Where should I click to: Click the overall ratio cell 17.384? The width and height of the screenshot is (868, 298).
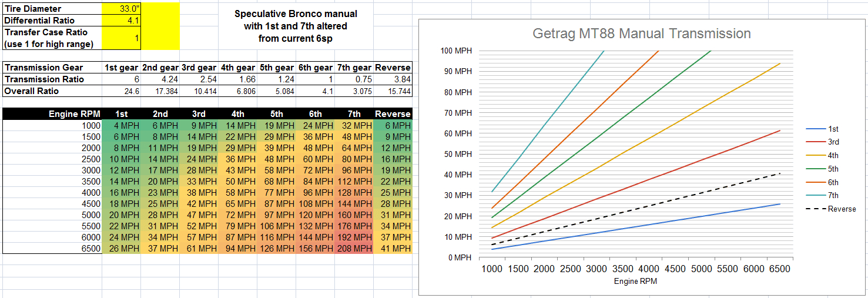(160, 91)
